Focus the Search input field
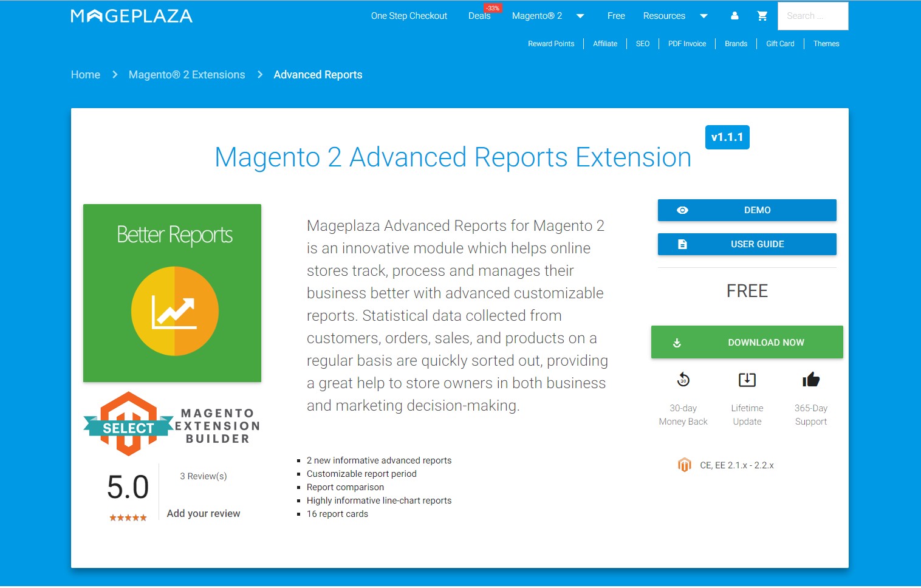 click(812, 16)
